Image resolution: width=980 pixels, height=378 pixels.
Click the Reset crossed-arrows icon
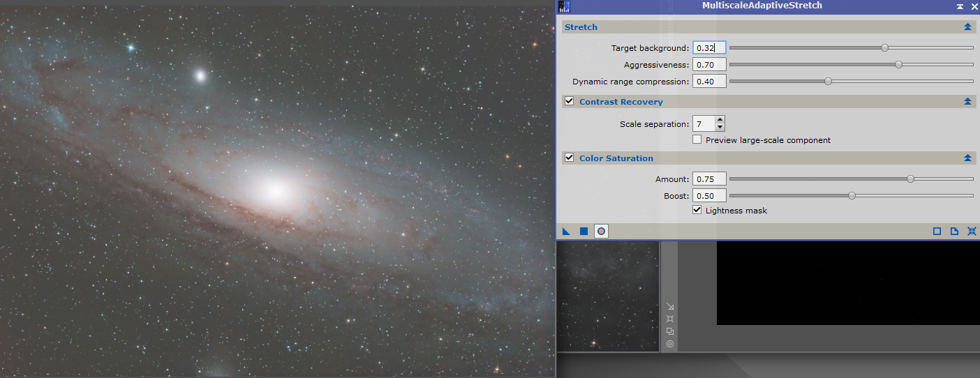click(972, 231)
